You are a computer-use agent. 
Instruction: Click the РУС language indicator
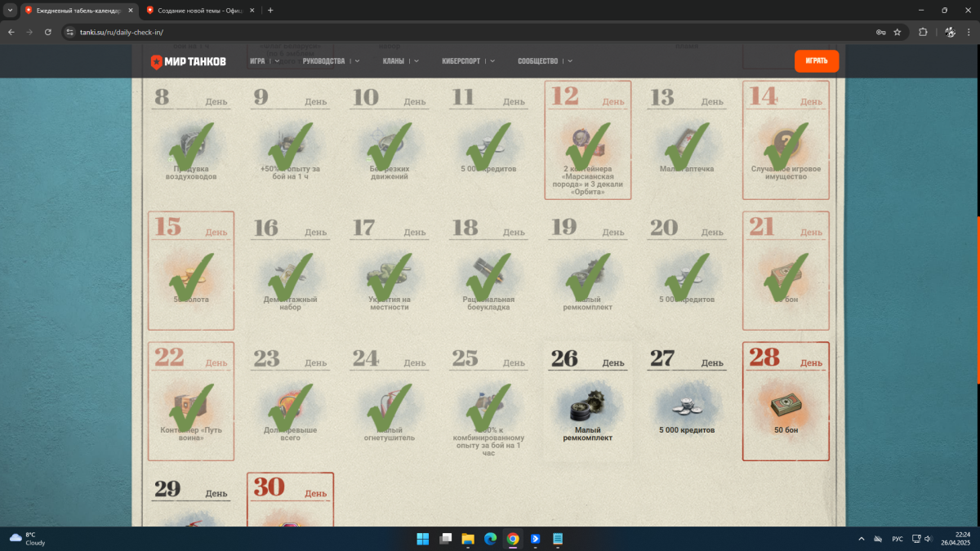898,539
